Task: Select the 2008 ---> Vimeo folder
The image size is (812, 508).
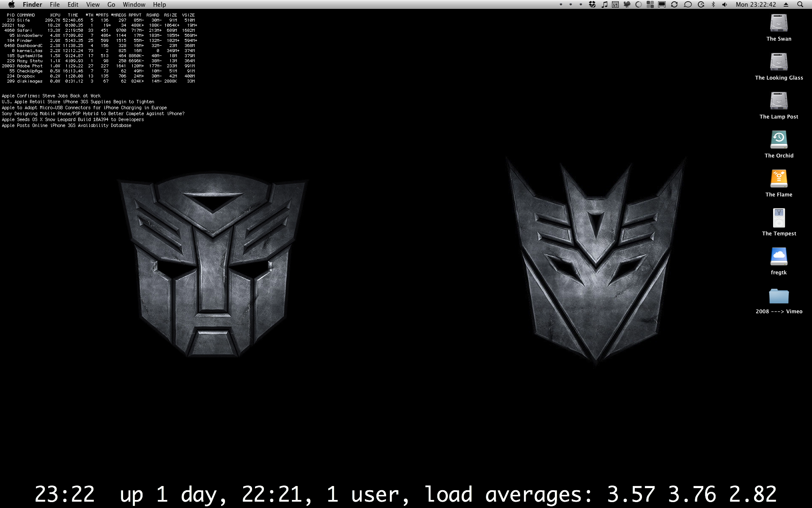Action: (779, 296)
